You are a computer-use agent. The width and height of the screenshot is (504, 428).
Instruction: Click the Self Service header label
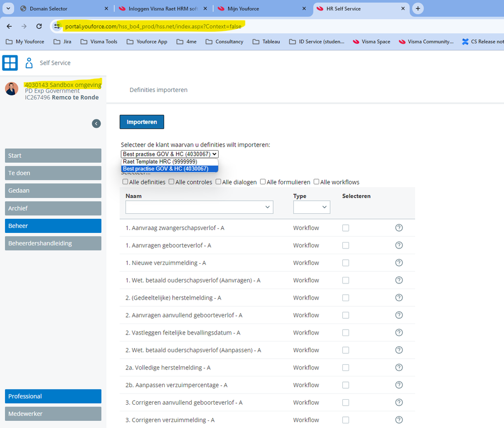point(55,63)
